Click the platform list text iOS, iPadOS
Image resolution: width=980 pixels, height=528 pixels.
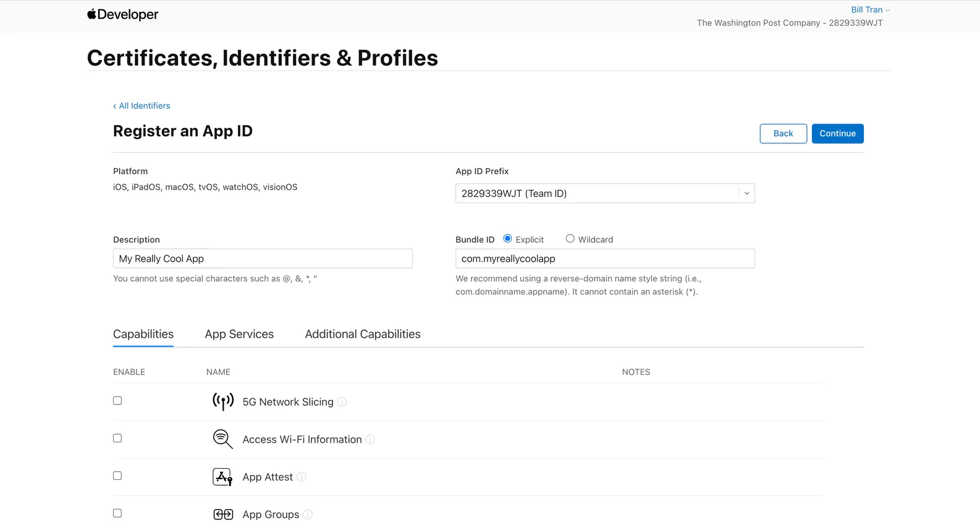click(x=205, y=187)
